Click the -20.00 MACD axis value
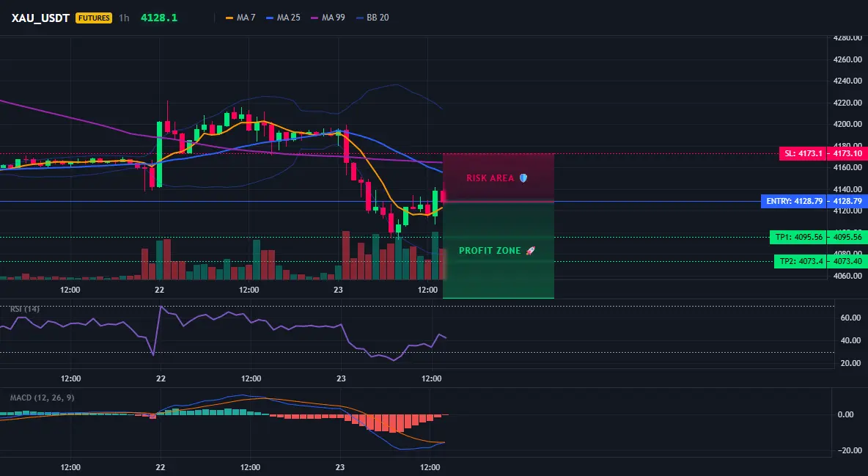 [x=850, y=450]
